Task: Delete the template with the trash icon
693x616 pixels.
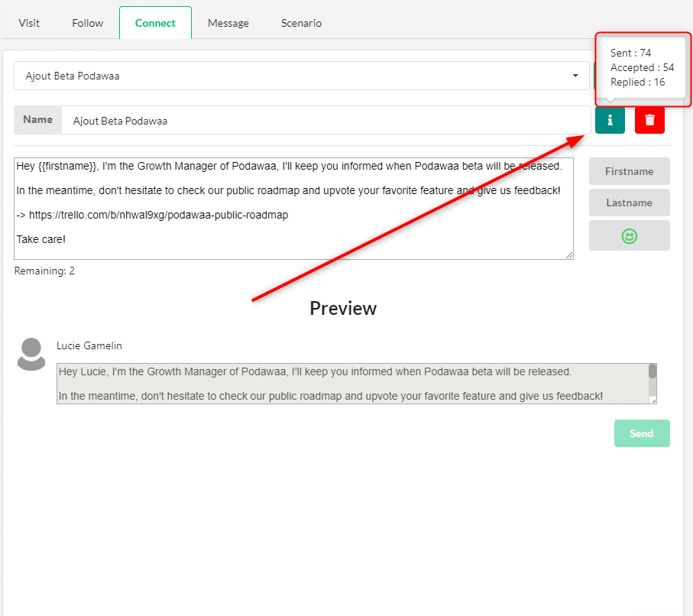Action: (x=649, y=120)
